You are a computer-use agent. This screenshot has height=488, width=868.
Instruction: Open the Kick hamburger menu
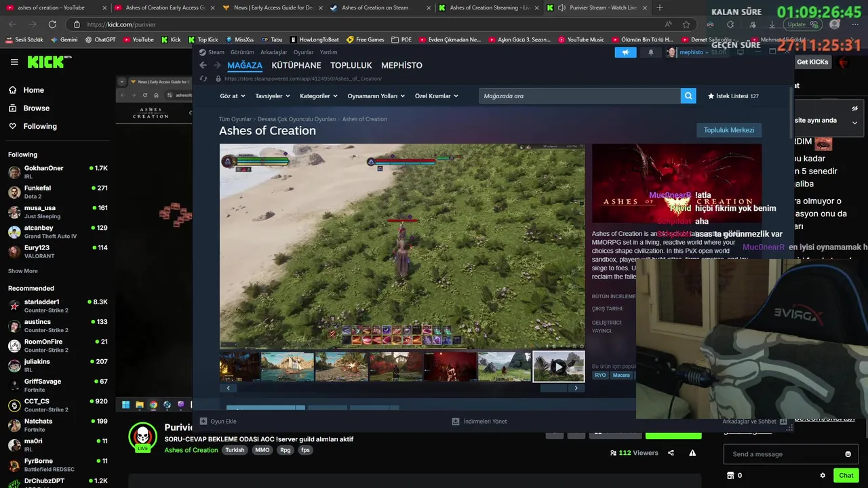[x=14, y=62]
